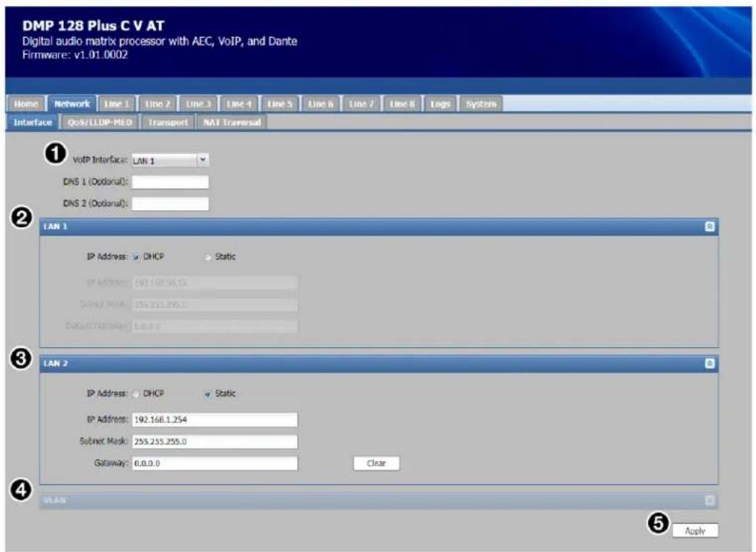Click the LAN 2 section header title

56,363
